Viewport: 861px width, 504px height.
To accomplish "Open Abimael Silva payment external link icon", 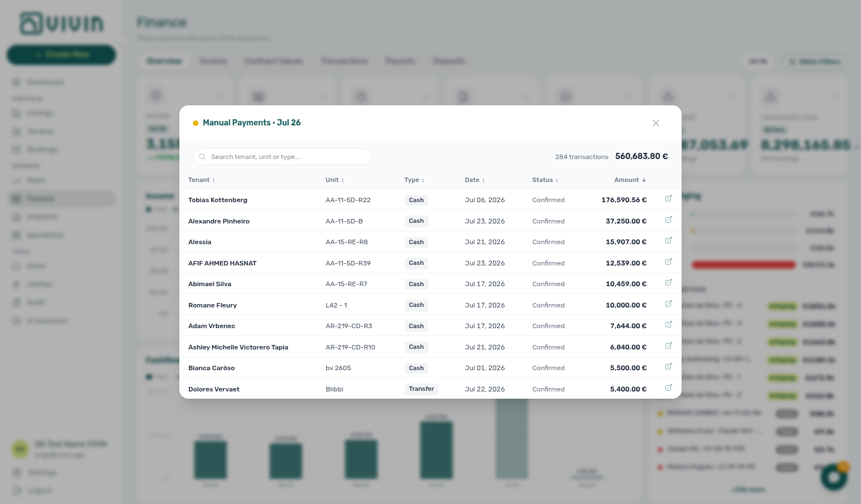I will coord(668,283).
